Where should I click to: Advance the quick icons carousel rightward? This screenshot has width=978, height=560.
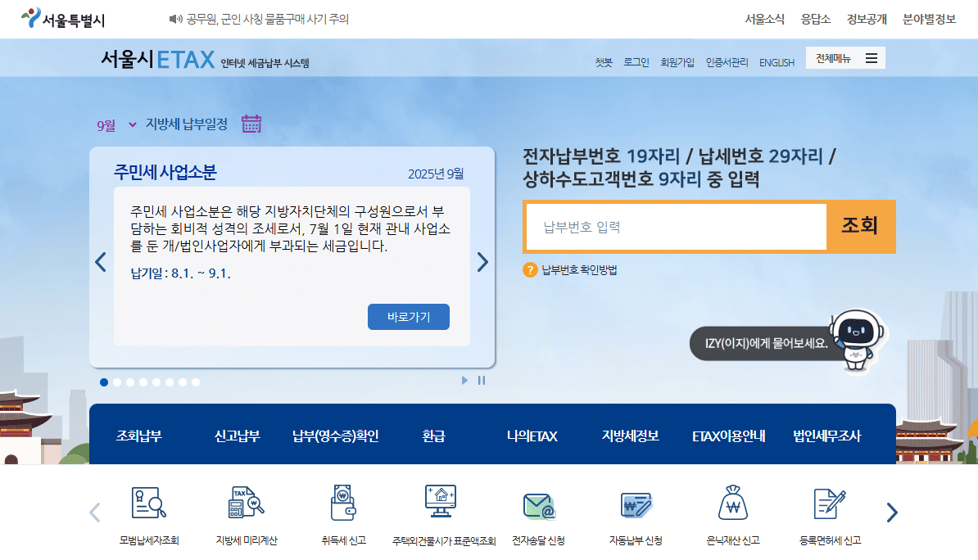pos(891,512)
